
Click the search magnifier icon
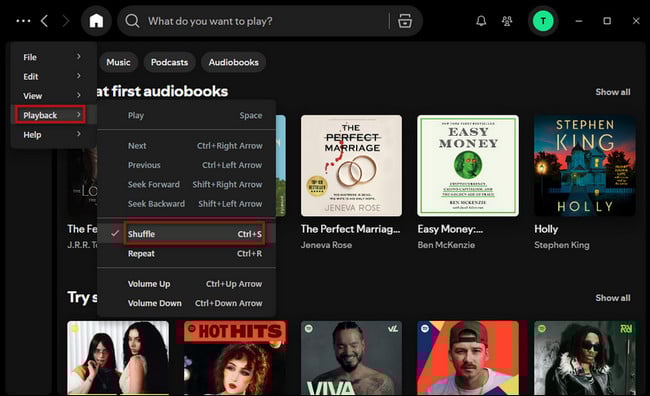click(x=132, y=21)
